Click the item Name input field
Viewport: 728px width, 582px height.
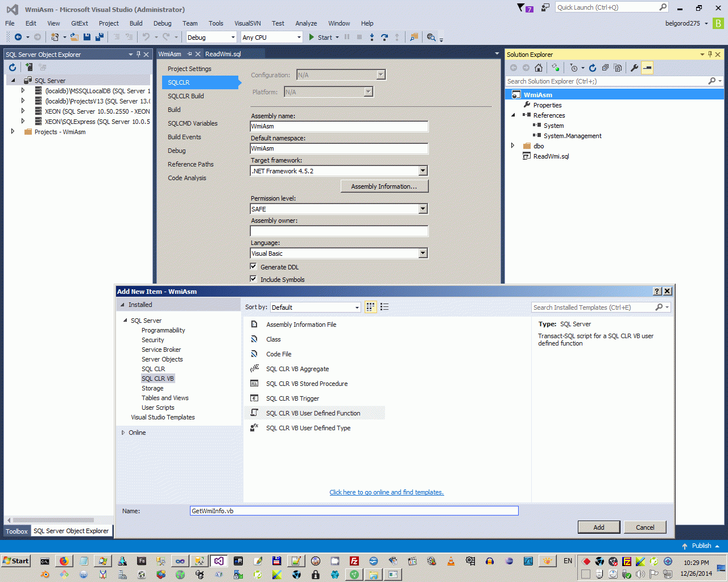[x=354, y=511]
